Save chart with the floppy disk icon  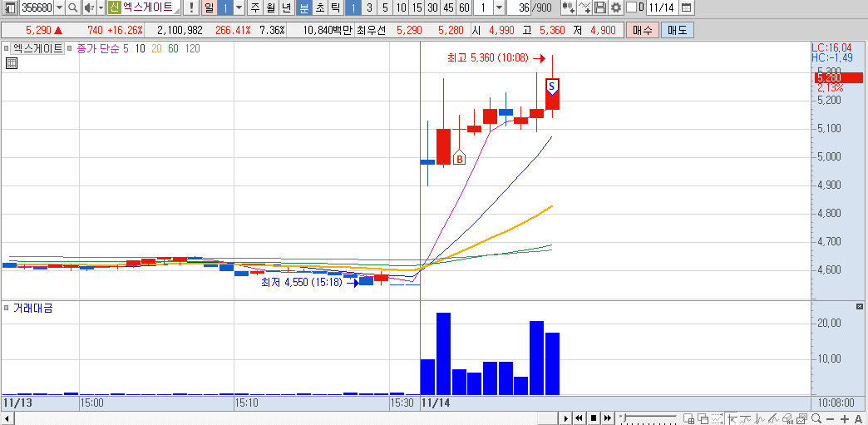(600, 7)
